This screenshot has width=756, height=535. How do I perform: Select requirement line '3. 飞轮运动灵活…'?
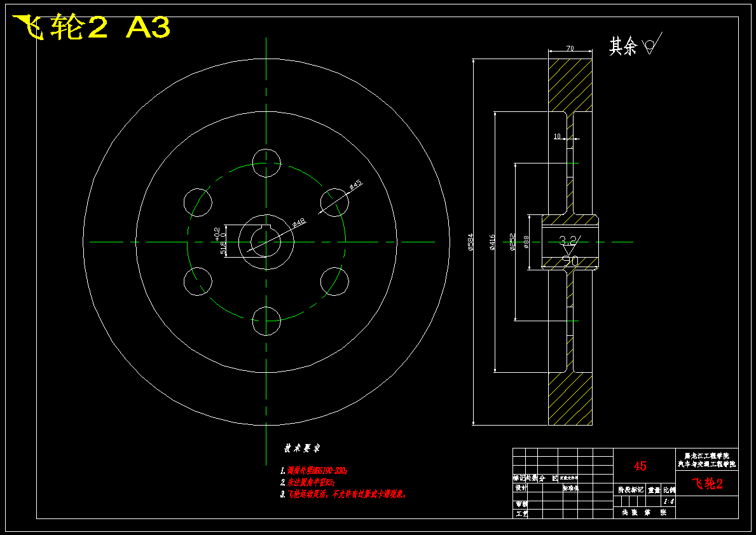coord(343,494)
